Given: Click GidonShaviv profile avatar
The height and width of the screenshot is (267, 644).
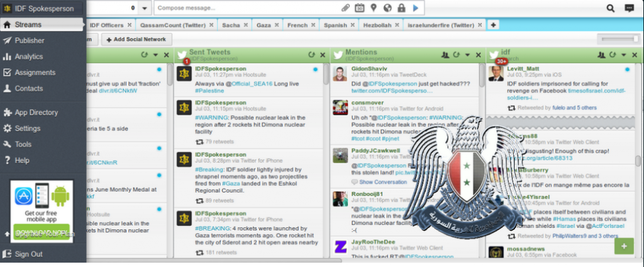Looking at the screenshot, I should tap(340, 74).
